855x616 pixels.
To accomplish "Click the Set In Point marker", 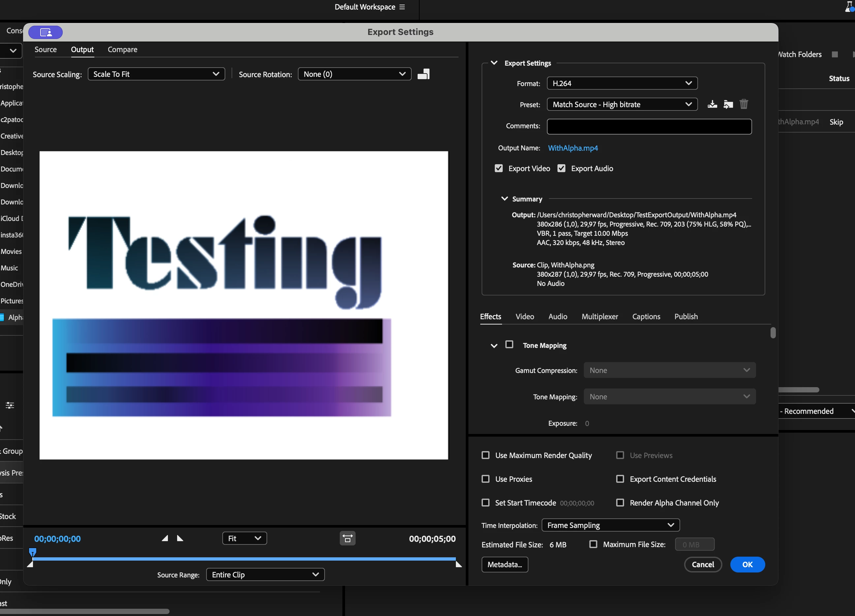I will (165, 538).
